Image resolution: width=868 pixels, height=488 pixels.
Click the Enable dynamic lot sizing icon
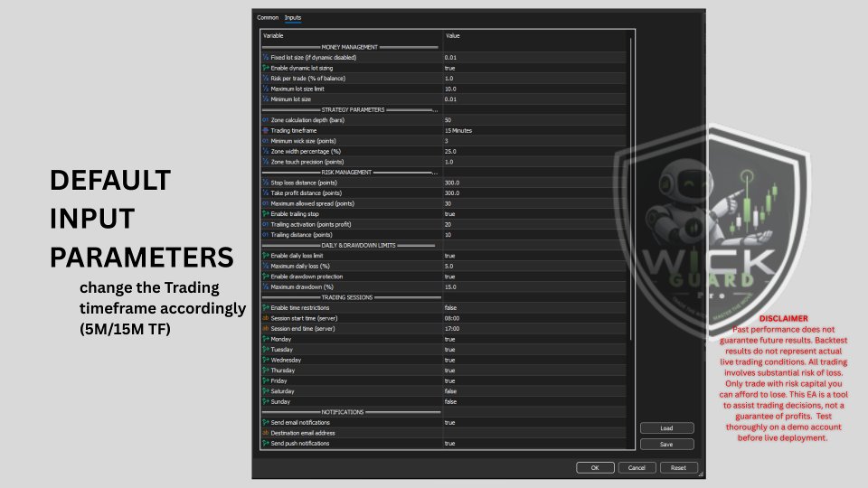coord(266,68)
